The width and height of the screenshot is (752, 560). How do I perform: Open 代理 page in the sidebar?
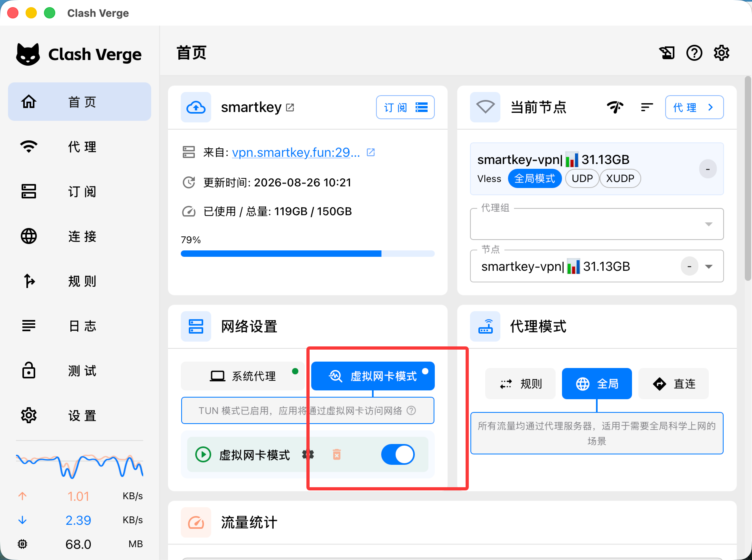tap(80, 146)
